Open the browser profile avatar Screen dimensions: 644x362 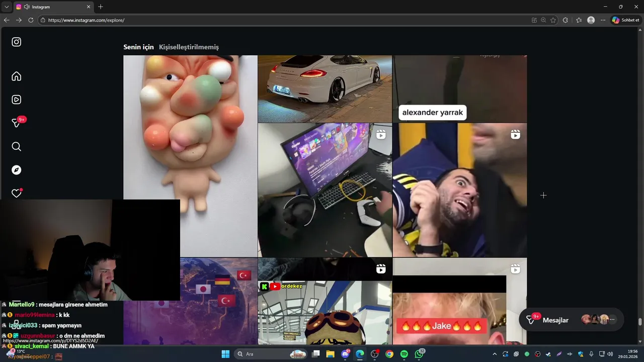click(591, 20)
